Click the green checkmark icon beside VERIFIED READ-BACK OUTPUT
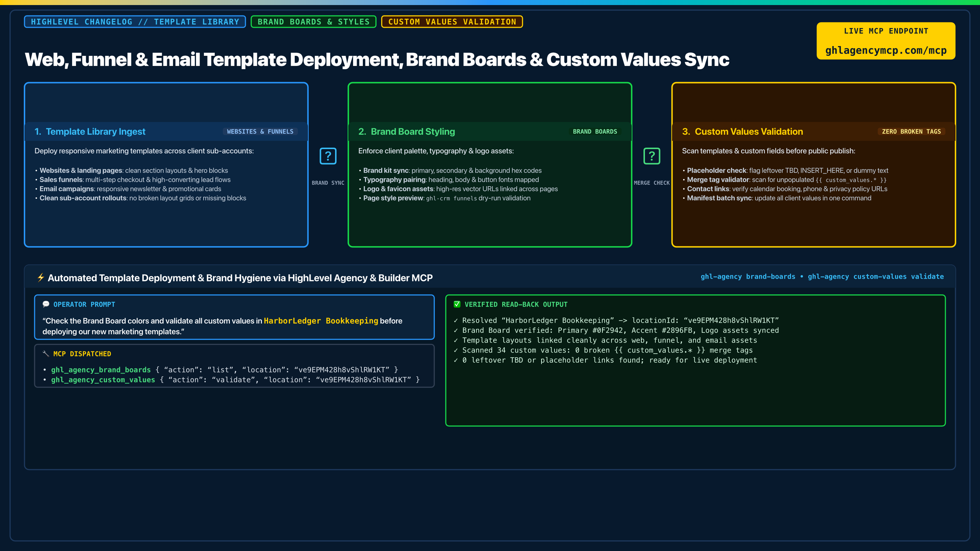This screenshot has width=980, height=551. (457, 304)
